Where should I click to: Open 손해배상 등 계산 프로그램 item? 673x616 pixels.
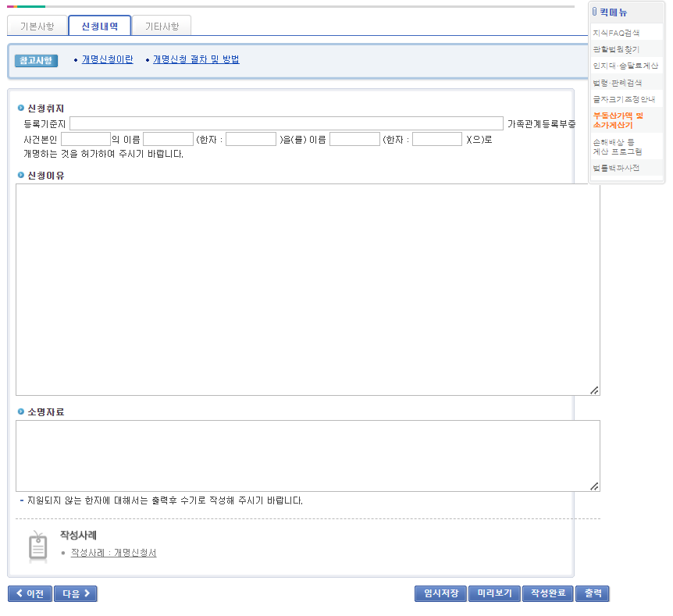coord(618,147)
